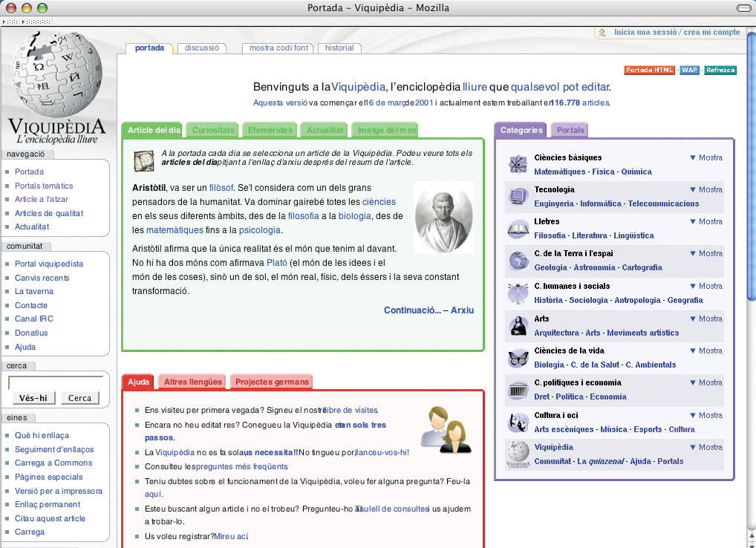
Task: Open the historial tab
Action: [x=339, y=48]
